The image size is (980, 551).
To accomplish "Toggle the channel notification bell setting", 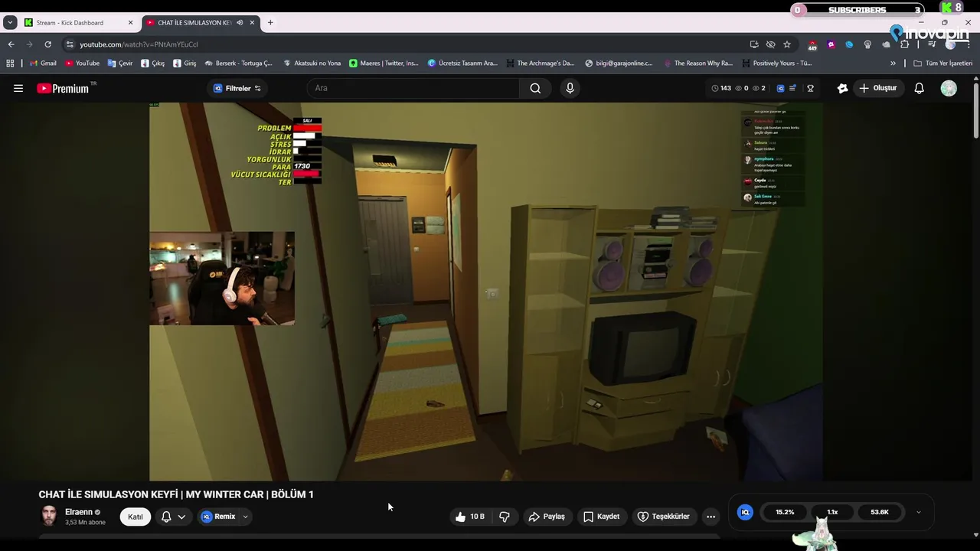I will 173,517.
